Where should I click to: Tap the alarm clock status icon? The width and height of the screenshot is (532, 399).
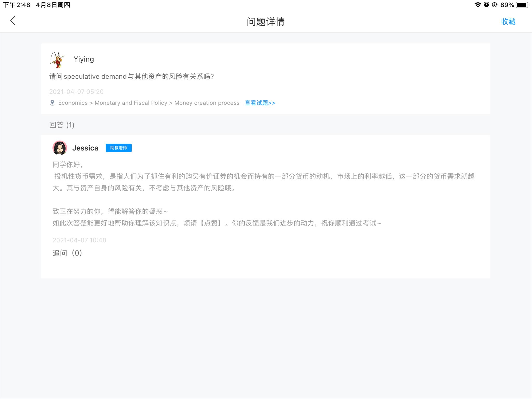pos(486,5)
